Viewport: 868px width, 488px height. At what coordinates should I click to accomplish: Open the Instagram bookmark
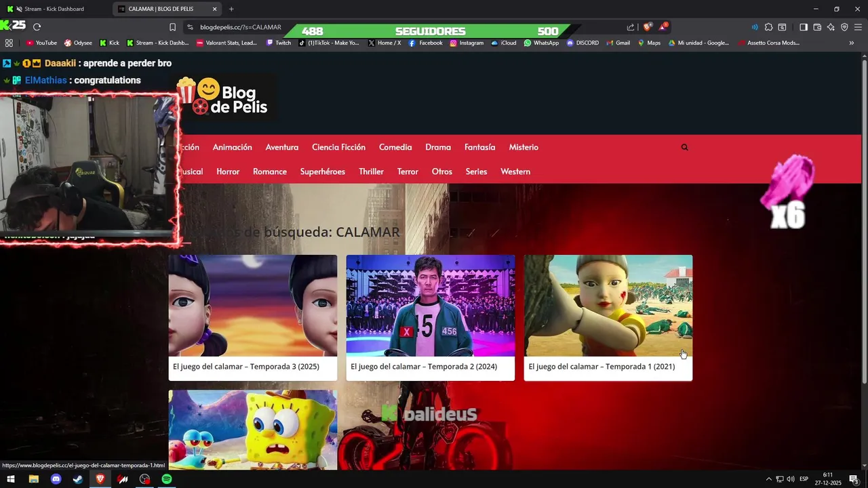tap(467, 43)
